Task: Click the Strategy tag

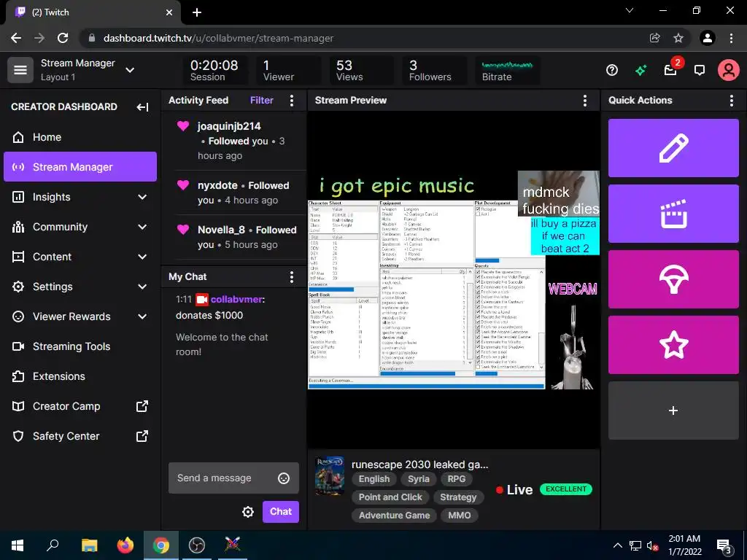Action: click(458, 497)
